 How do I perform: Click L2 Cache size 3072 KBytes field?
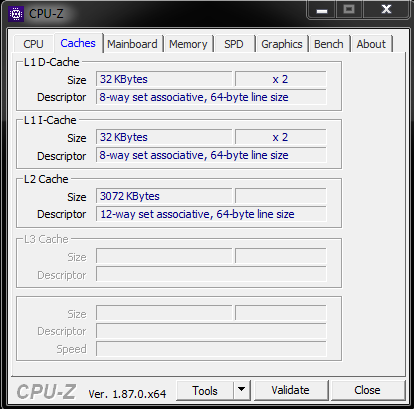164,196
